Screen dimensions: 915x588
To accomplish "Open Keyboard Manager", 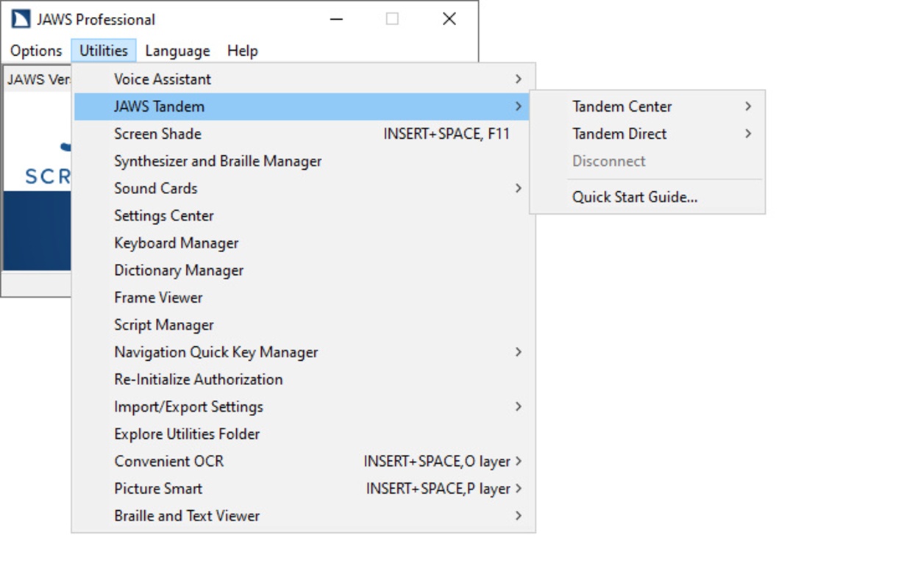I will point(176,243).
